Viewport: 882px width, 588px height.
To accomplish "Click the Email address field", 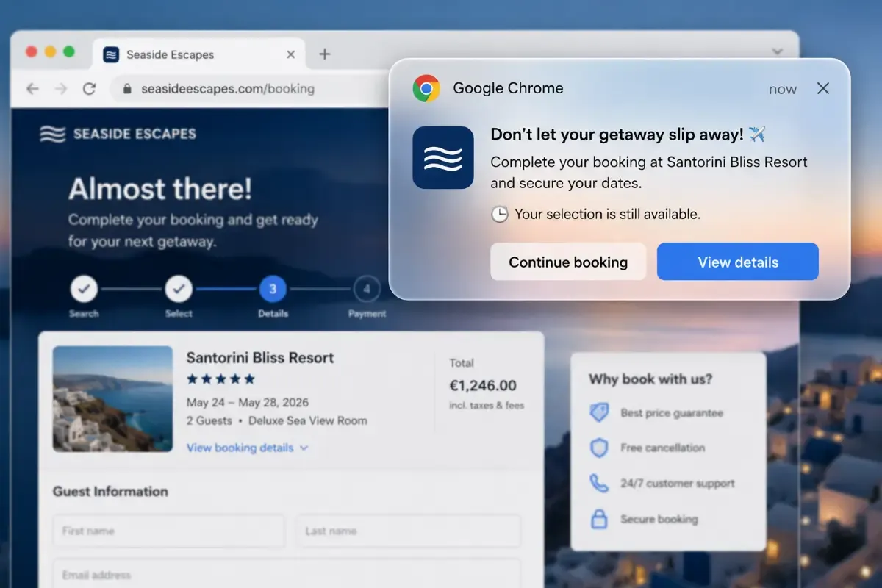I will pos(287,574).
